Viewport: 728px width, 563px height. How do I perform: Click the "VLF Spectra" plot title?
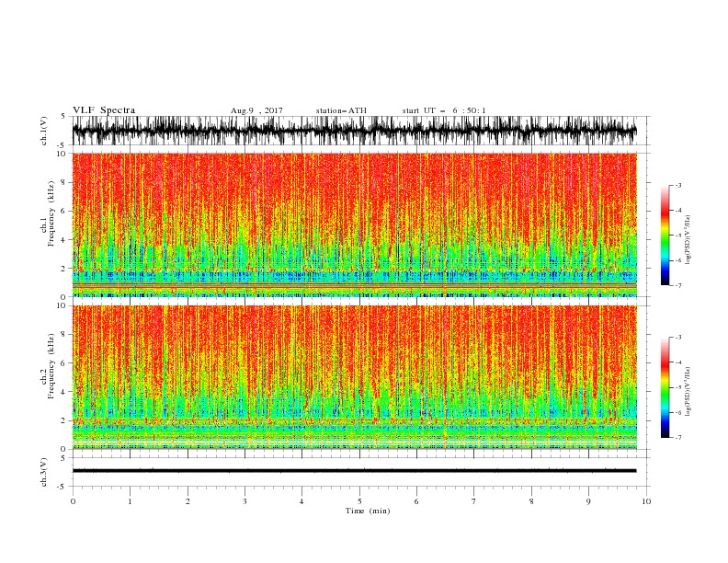click(x=104, y=110)
